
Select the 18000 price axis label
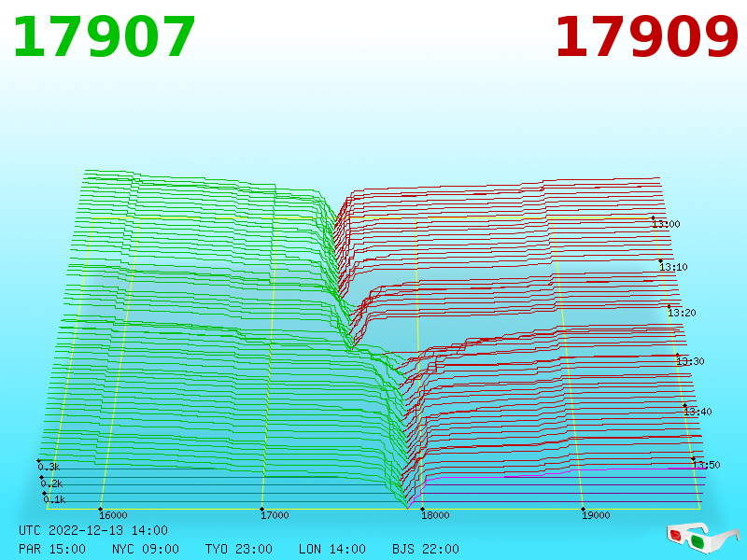pos(435,515)
